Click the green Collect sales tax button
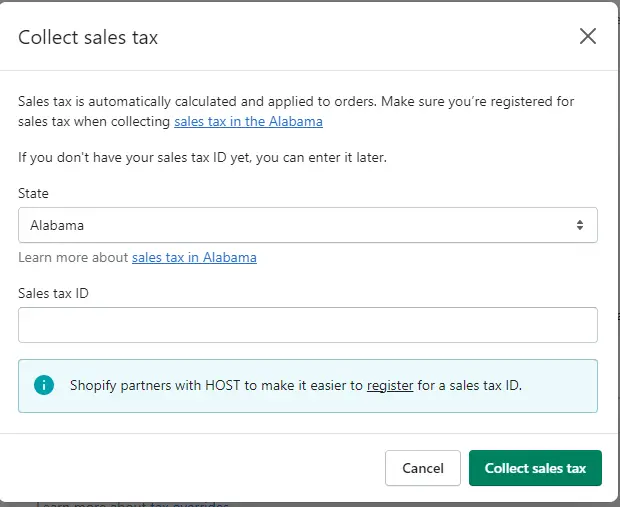The width and height of the screenshot is (620, 507). 535,468
